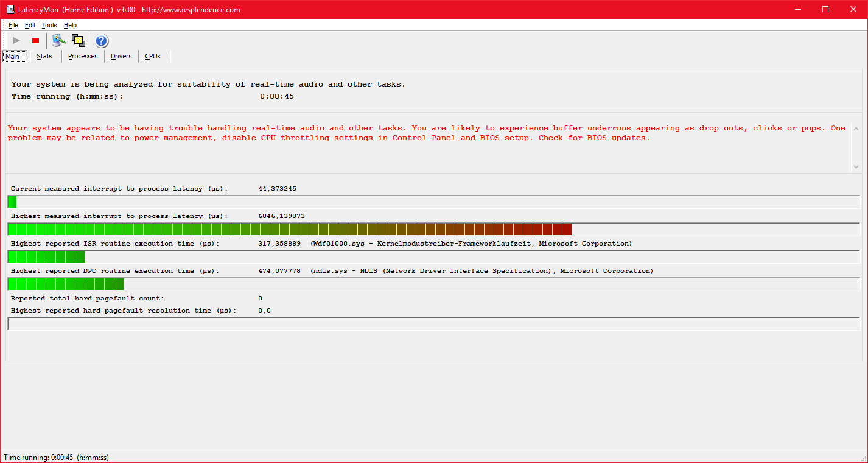This screenshot has height=463, width=868.
Task: Switch to the Main tab
Action: (14, 57)
